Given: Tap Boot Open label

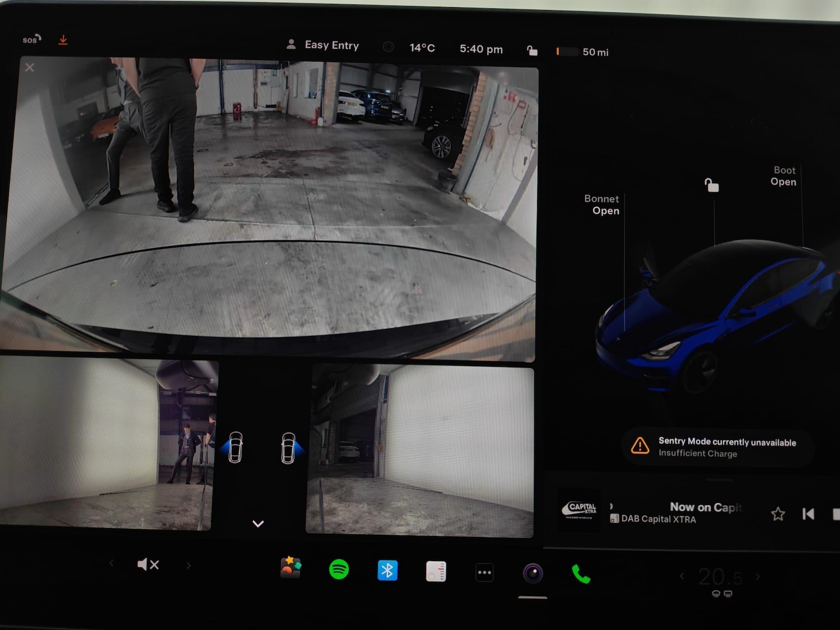Looking at the screenshot, I should click(783, 176).
